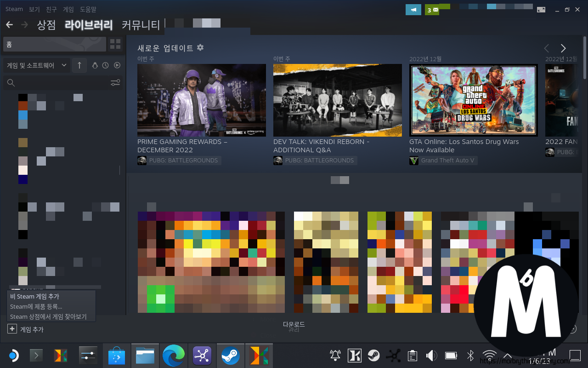Switch to Steam in taskbar
The width and height of the screenshot is (588, 368).
(x=230, y=355)
